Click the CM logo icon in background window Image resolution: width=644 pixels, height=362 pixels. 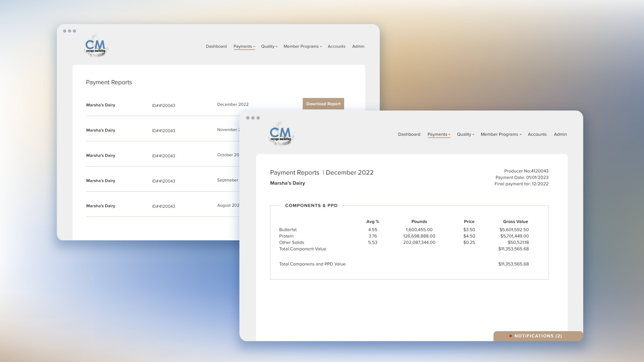[x=96, y=46]
